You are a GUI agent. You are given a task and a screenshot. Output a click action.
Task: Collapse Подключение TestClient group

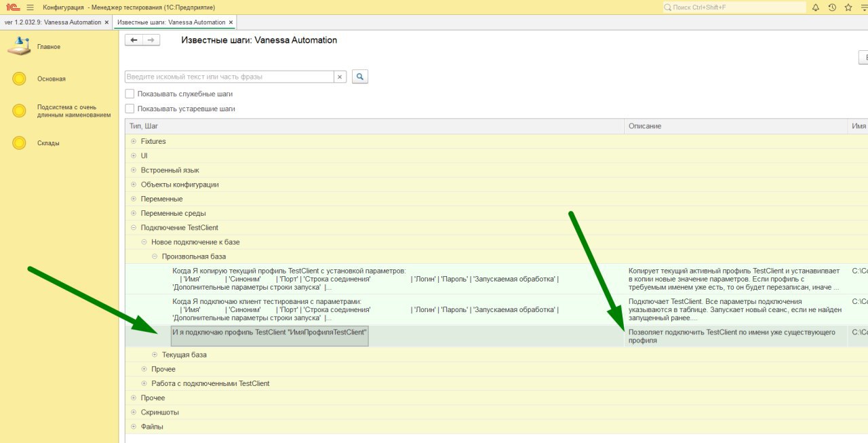pyautogui.click(x=134, y=228)
